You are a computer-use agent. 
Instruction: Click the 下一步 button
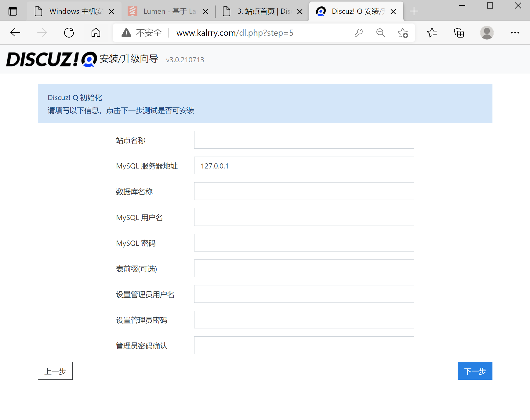coord(475,371)
